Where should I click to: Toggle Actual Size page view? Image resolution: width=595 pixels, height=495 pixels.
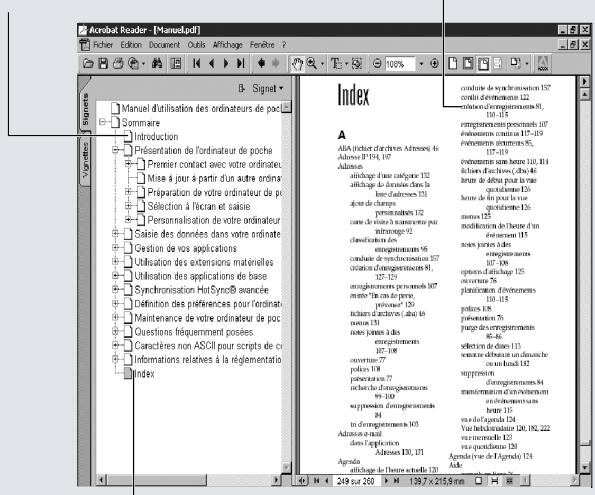[x=453, y=64]
